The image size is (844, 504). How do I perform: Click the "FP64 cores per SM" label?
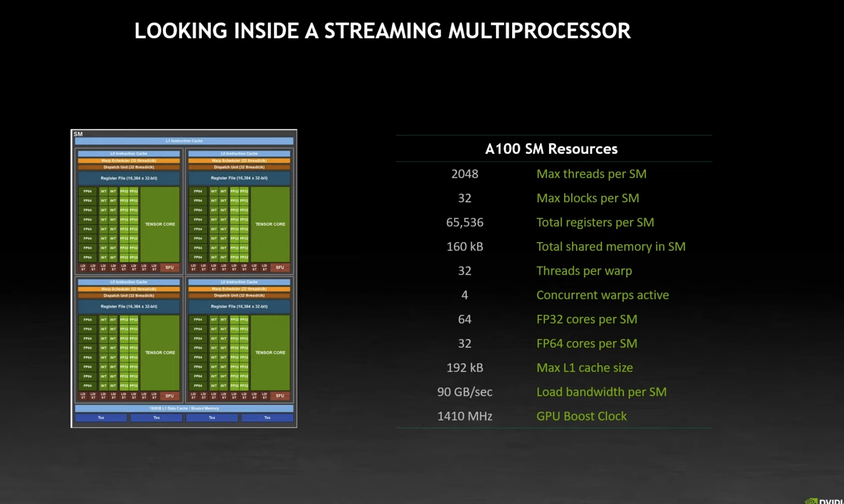(587, 344)
